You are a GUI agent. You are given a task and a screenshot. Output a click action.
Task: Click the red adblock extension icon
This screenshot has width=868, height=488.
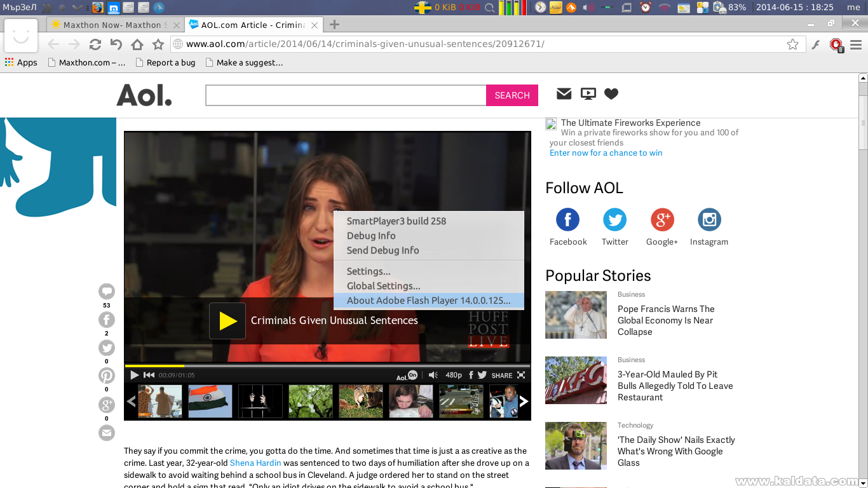click(836, 45)
